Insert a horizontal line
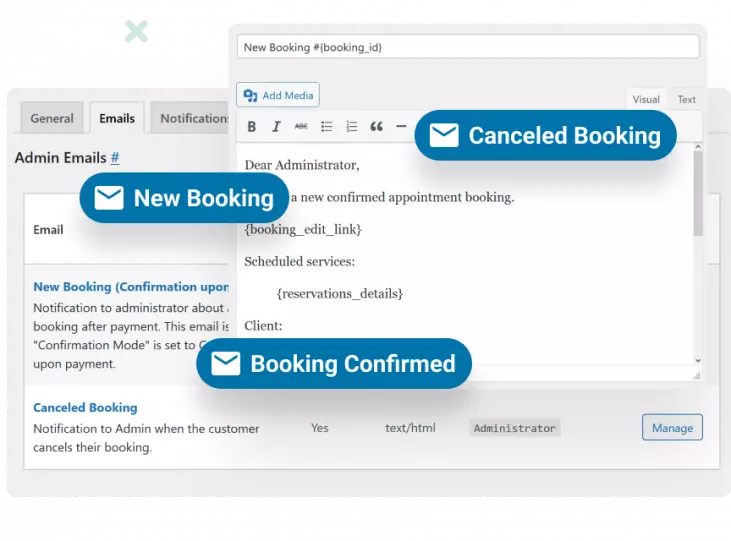The width and height of the screenshot is (731, 541). coord(401,126)
